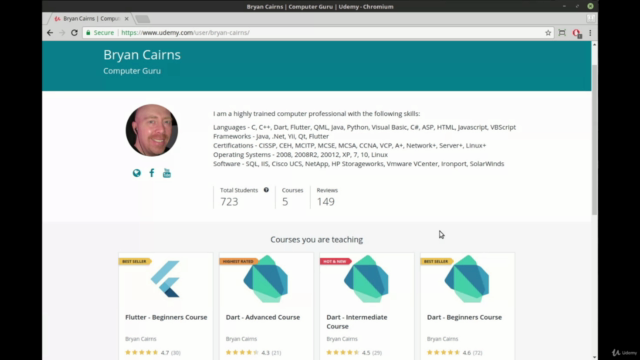640x360 pixels.
Task: Open Bryan Cairns' YouTube channel icon
Action: click(167, 173)
